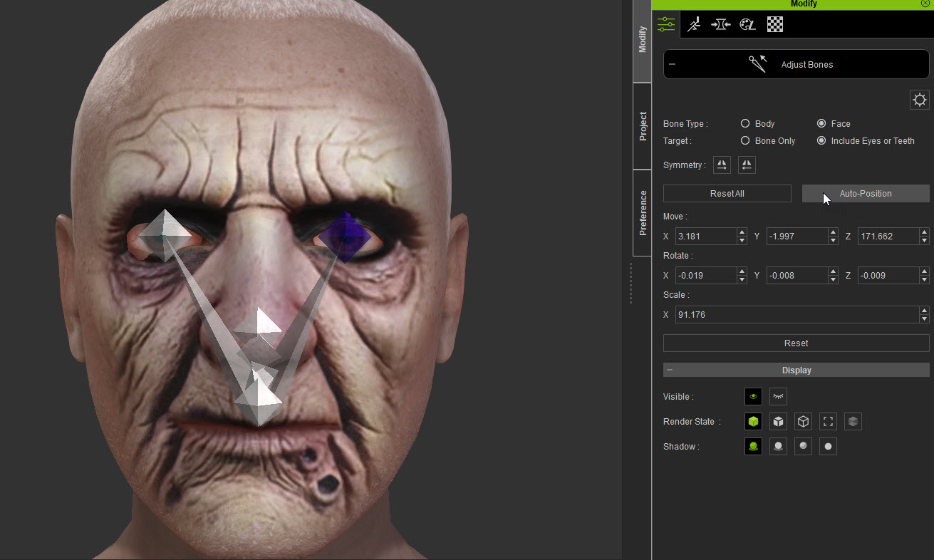Open the gear settings button
The image size is (934, 560).
tap(920, 100)
